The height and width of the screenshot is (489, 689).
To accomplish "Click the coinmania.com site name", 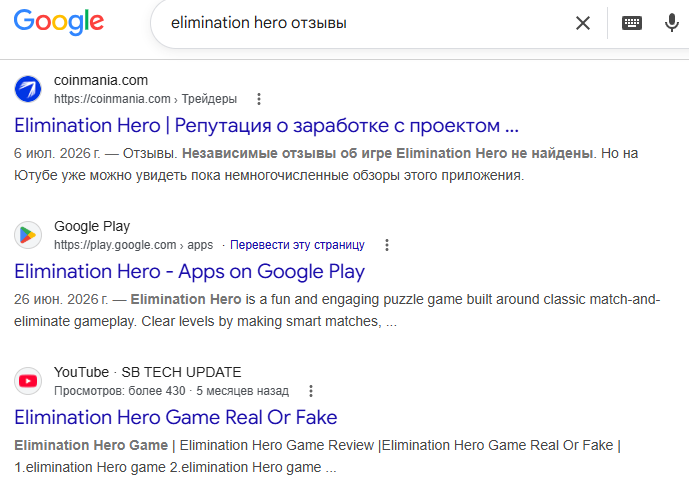I will point(101,80).
